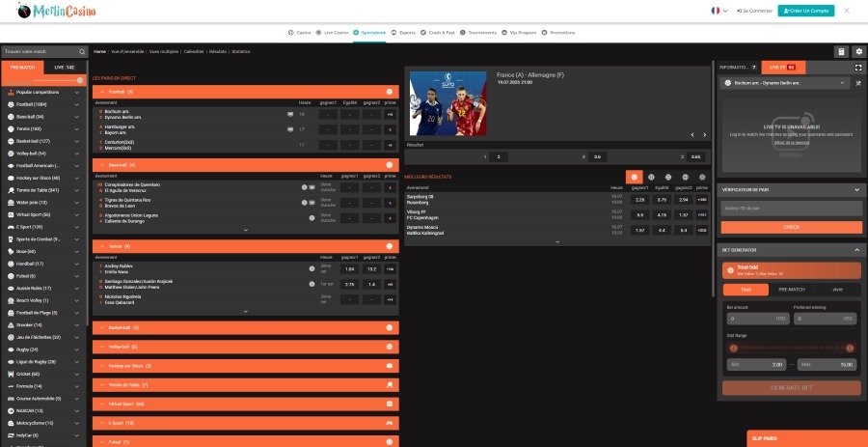The width and height of the screenshot is (868, 447).
Task: Open the Slip Paris bet slip bar
Action: 807,438
